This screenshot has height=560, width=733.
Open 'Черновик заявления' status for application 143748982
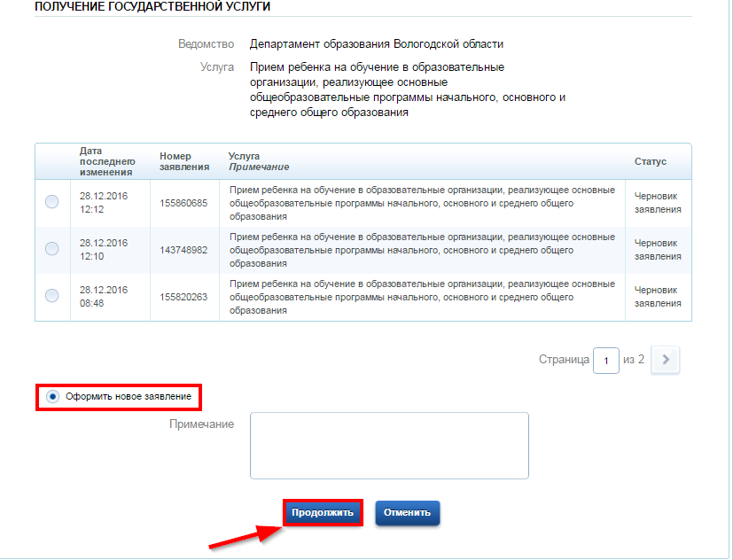[x=658, y=249]
